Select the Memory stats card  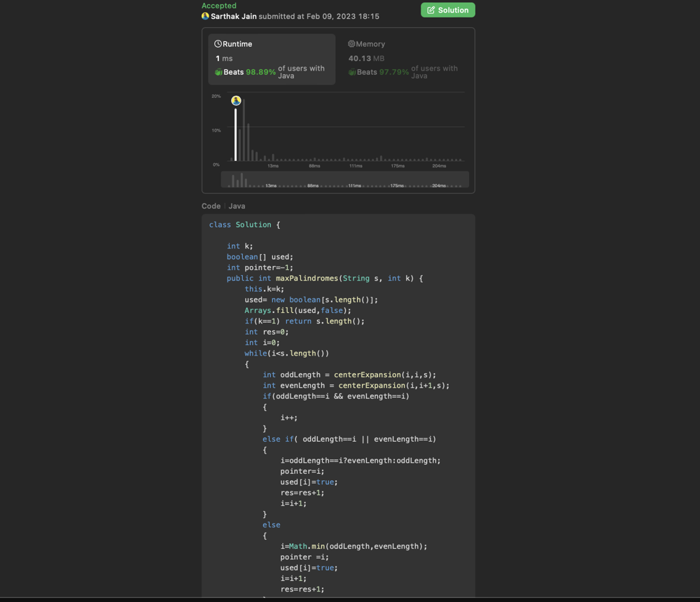pyautogui.click(x=405, y=59)
